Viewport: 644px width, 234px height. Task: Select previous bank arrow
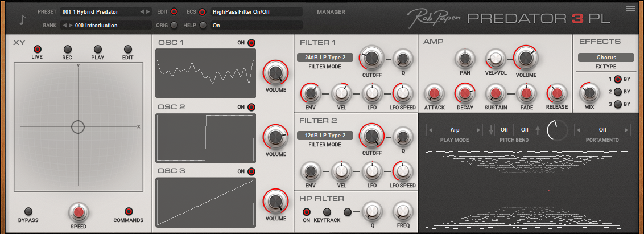click(64, 26)
